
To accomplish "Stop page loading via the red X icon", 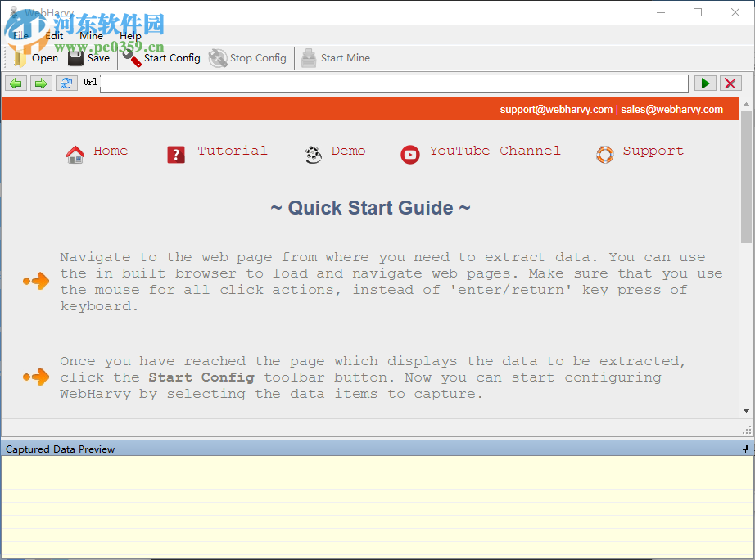I will pos(730,83).
